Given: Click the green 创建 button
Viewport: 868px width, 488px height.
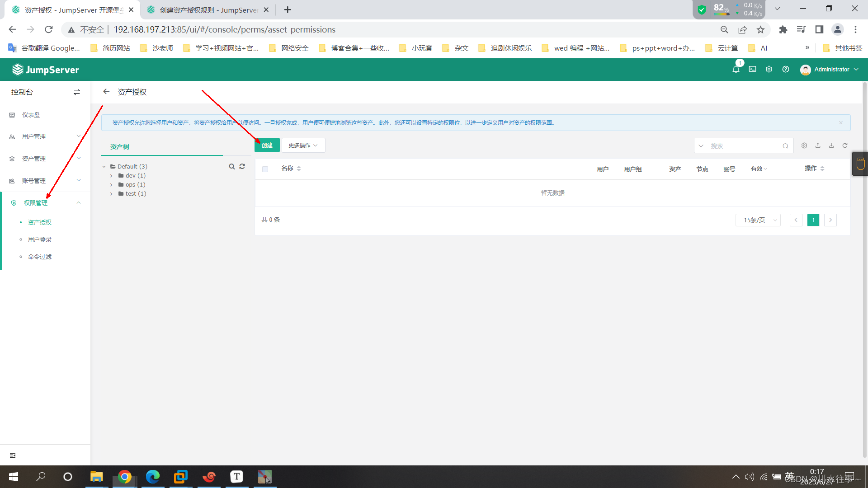Looking at the screenshot, I should click(267, 145).
